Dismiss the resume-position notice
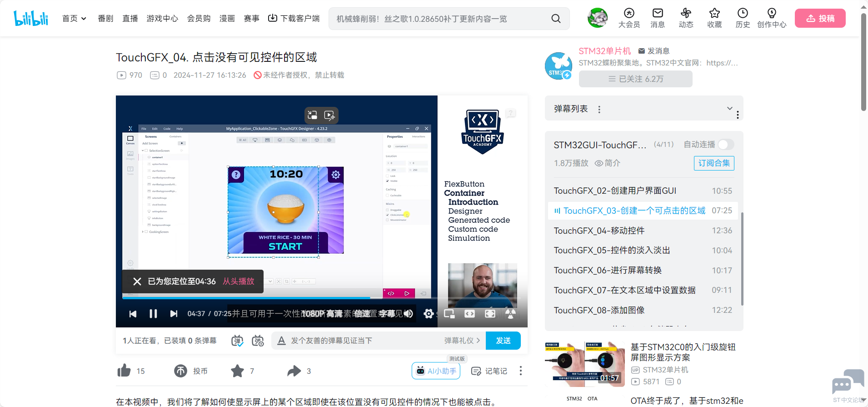Viewport: 868px width, 407px height. pos(137,281)
